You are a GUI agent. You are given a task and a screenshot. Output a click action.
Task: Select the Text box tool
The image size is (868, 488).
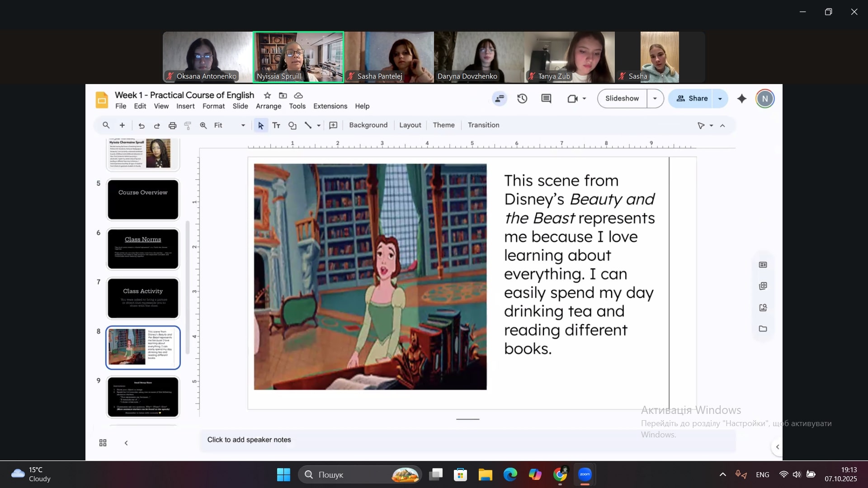(x=276, y=126)
